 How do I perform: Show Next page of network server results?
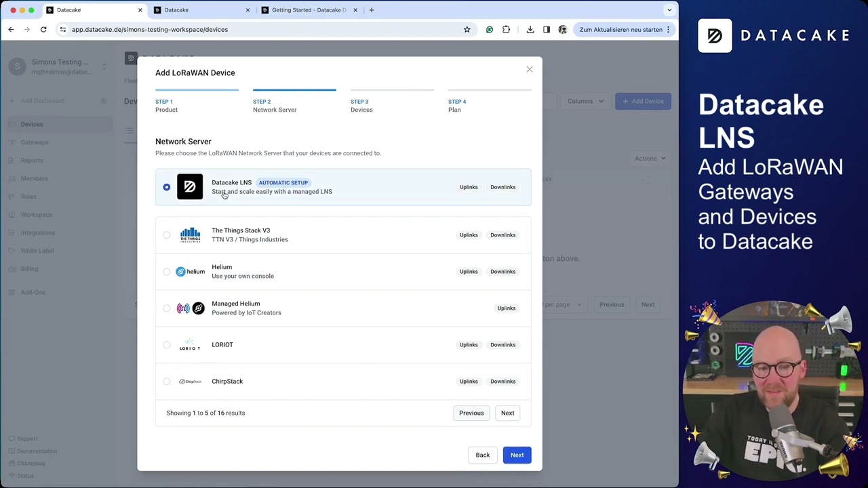(507, 413)
